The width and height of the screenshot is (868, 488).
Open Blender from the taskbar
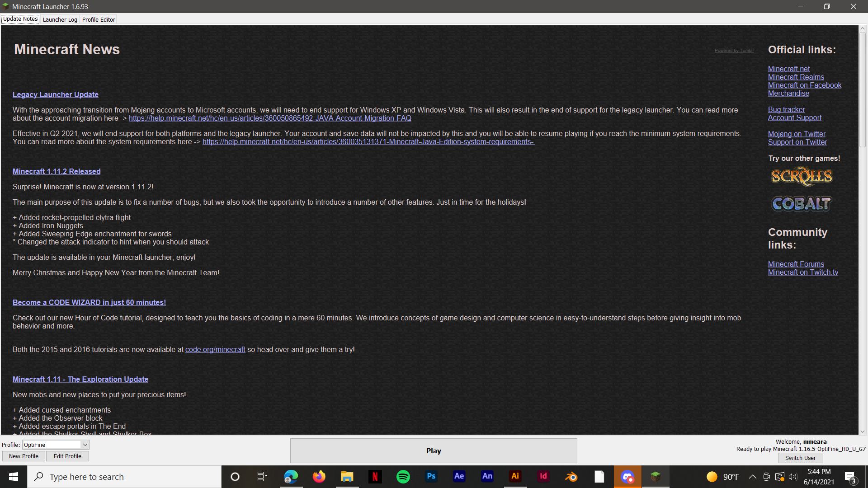tap(571, 477)
